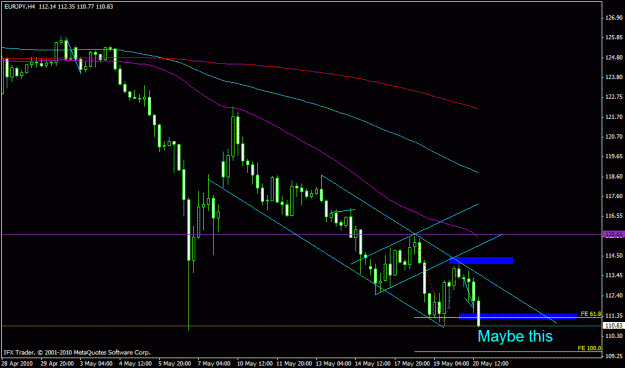This screenshot has height=368, width=625.
Task: Click the 122.75 price scale label
Action: point(614,97)
